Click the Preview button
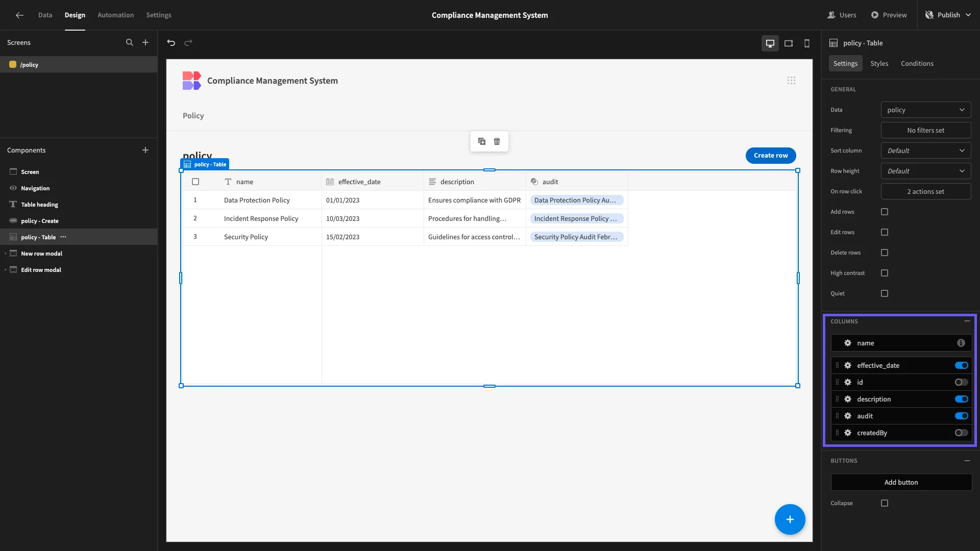The image size is (980, 551). [889, 15]
